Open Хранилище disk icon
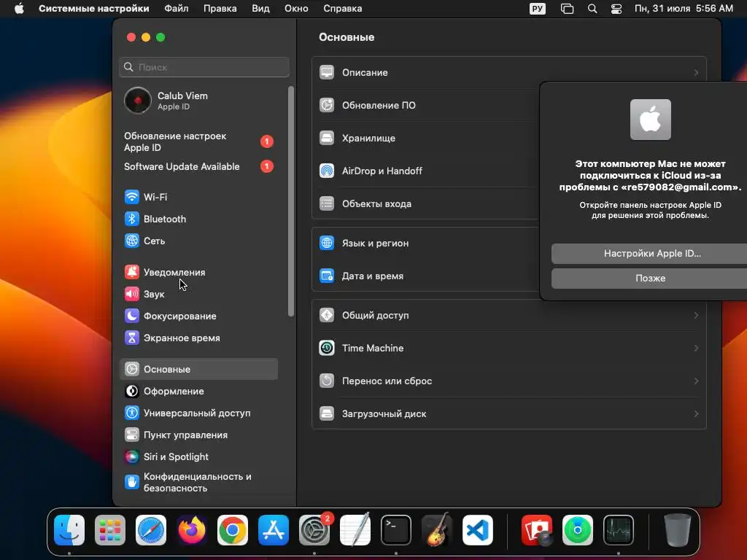The height and width of the screenshot is (560, 747). (x=327, y=138)
